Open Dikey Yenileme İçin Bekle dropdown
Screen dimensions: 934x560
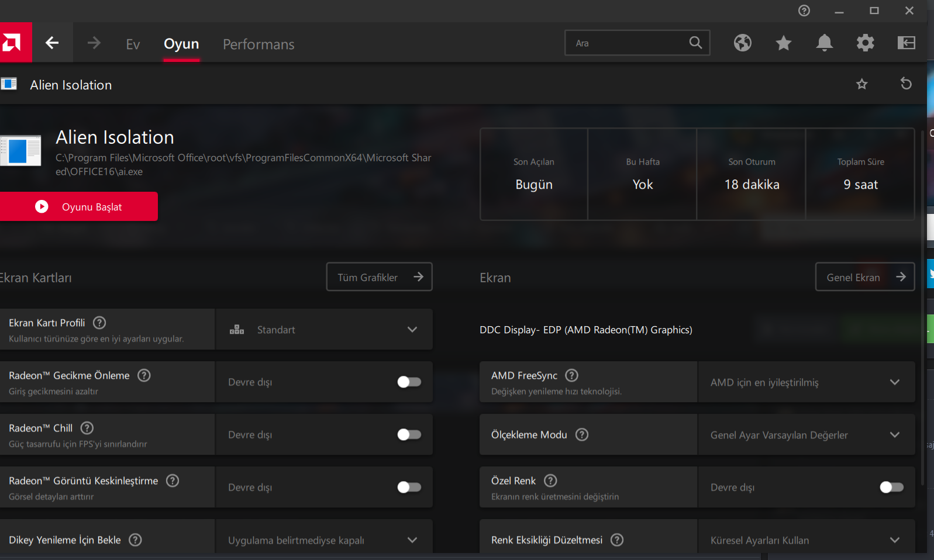pyautogui.click(x=324, y=536)
